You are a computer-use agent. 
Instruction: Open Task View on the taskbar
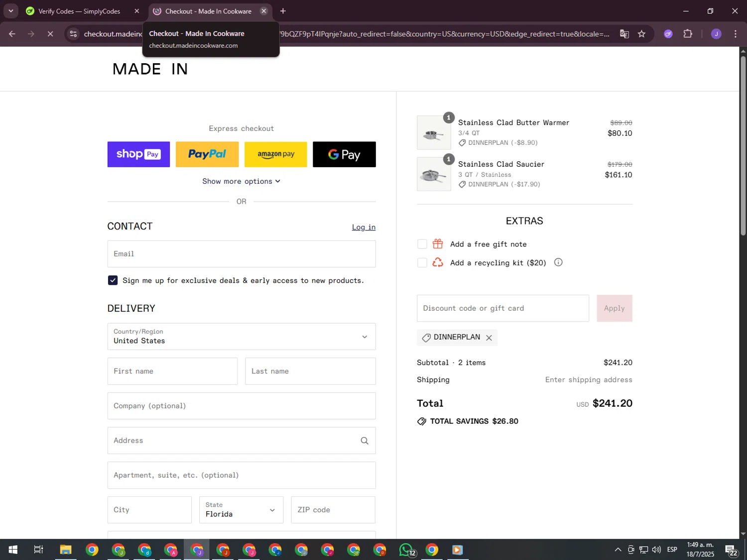tap(38, 550)
